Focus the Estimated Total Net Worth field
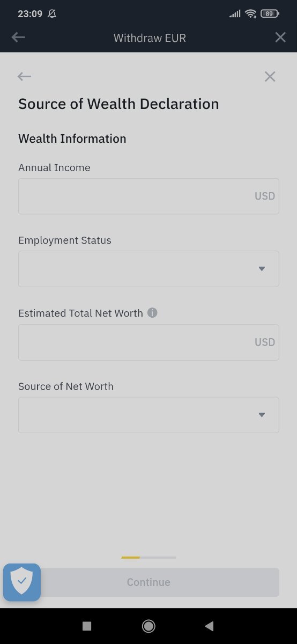This screenshot has height=644, width=297. [148, 342]
